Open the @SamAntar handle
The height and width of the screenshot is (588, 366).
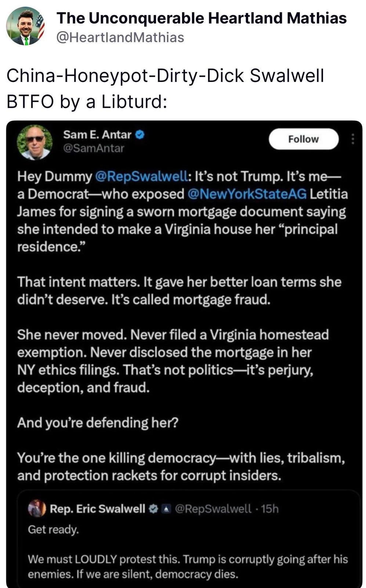coord(94,148)
